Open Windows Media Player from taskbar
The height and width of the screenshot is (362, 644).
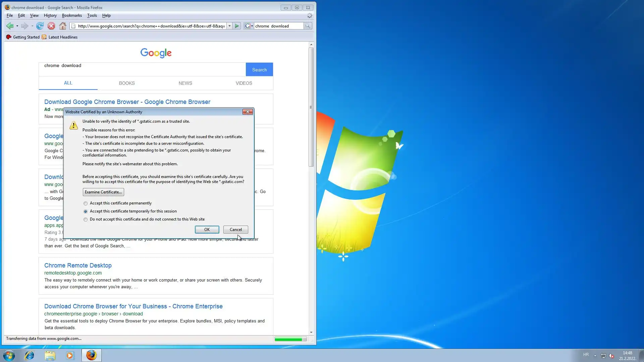click(x=70, y=355)
